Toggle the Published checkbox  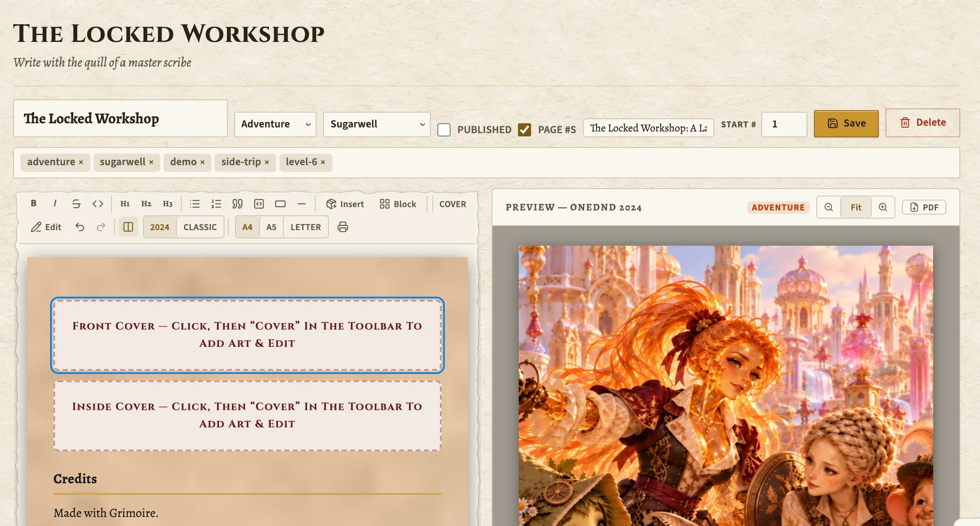point(444,130)
